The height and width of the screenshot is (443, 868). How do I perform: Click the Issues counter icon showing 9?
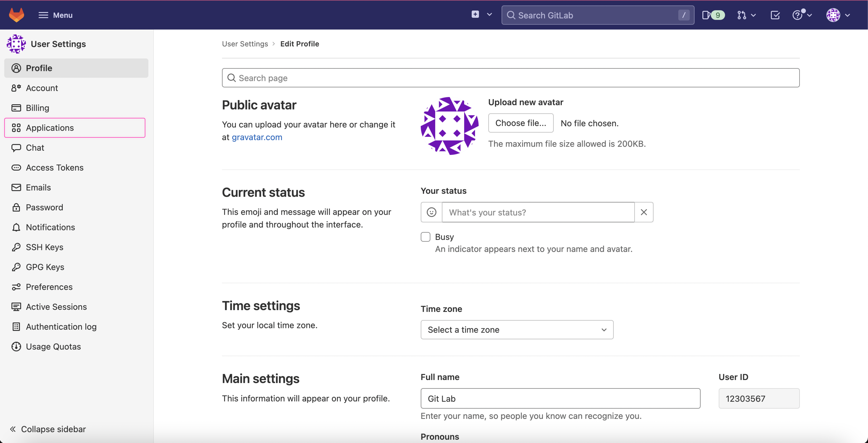[713, 15]
